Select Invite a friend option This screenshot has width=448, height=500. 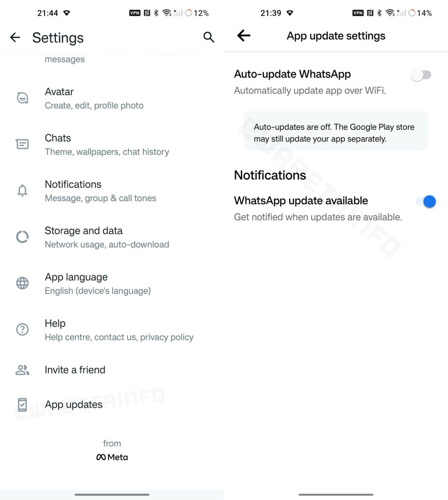click(x=112, y=370)
